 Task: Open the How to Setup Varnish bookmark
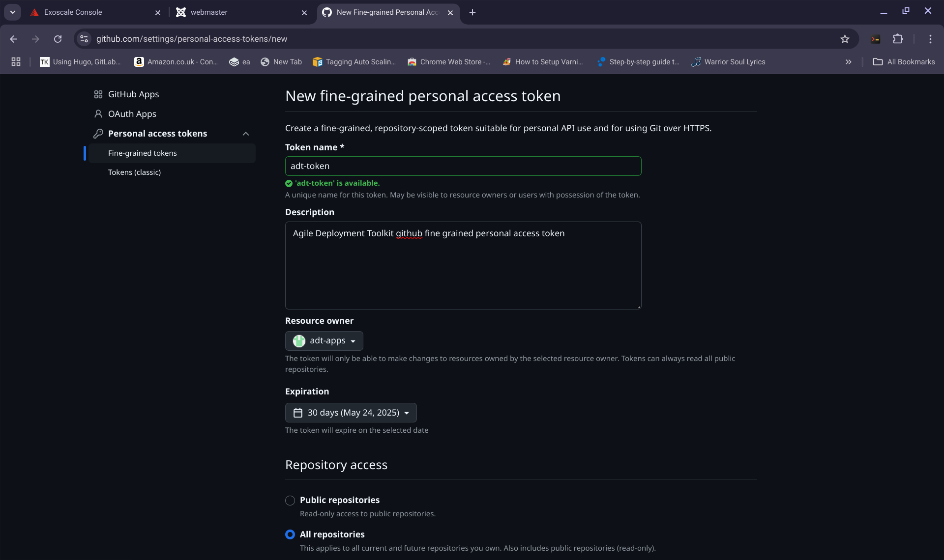(x=543, y=61)
